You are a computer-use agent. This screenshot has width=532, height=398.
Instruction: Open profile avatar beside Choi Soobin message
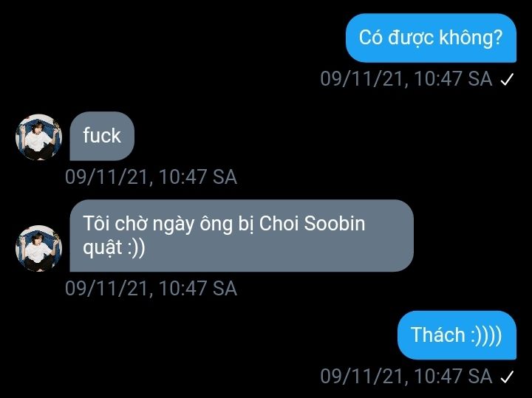pyautogui.click(x=38, y=249)
